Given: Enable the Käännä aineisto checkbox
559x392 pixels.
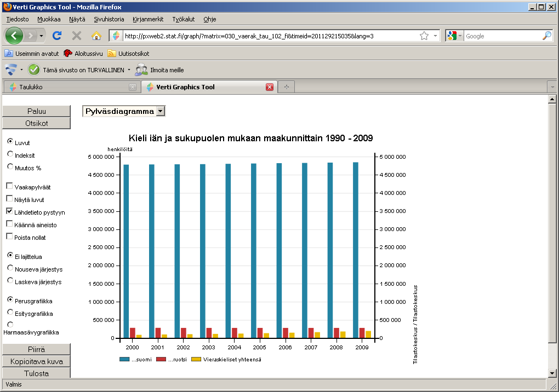Looking at the screenshot, I should [x=10, y=223].
